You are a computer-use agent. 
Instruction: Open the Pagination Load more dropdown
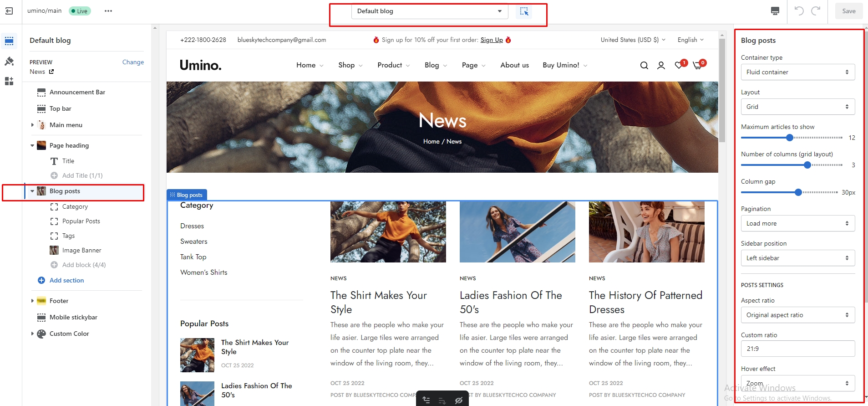(x=797, y=223)
